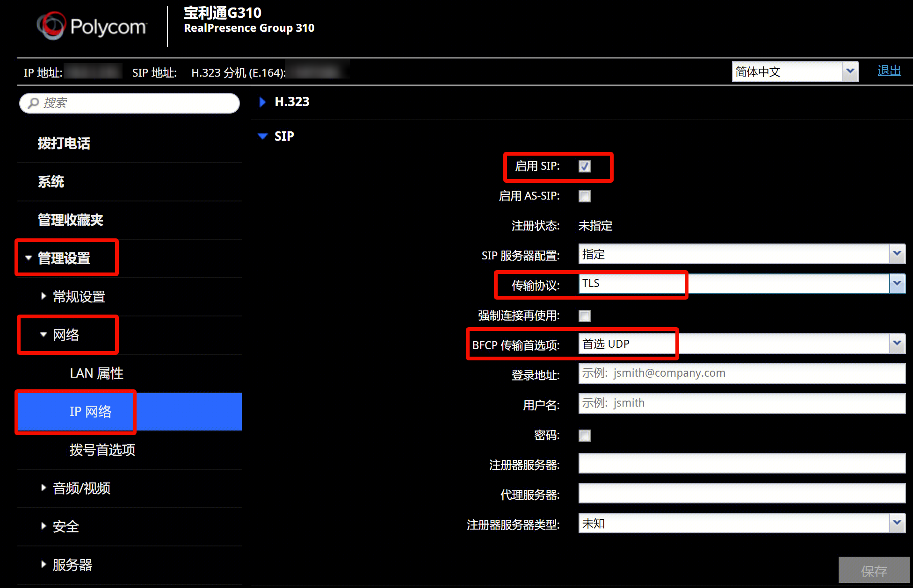This screenshot has height=588, width=913.
Task: Open 传输协议 TLS dropdown
Action: [742, 284]
